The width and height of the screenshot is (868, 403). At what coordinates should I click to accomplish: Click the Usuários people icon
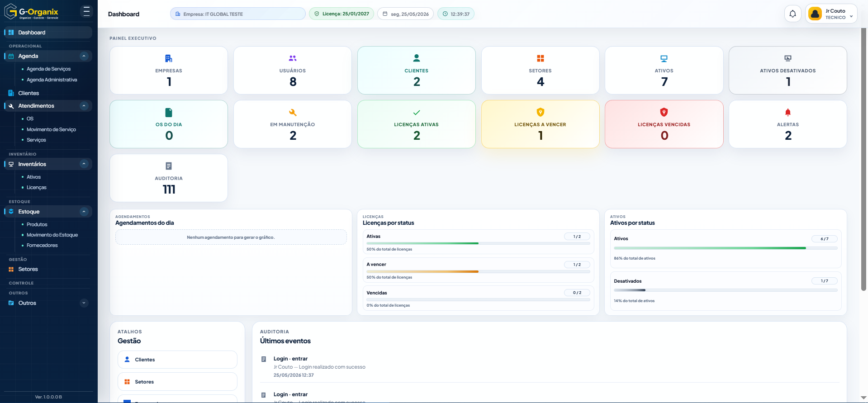coord(293,58)
